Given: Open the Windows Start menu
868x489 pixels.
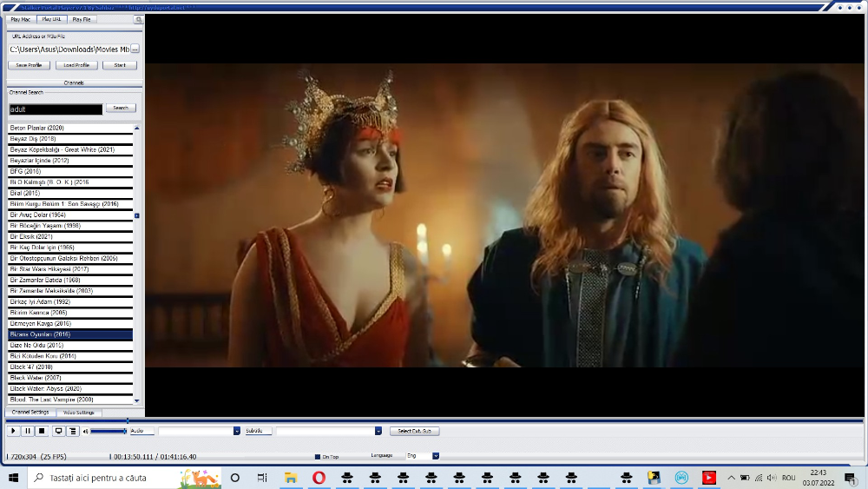Looking at the screenshot, I should coord(14,478).
